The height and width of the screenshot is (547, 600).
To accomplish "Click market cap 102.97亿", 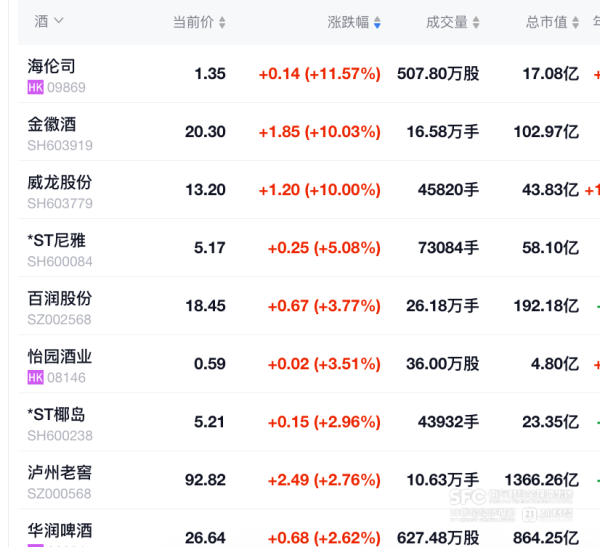I will [x=546, y=132].
